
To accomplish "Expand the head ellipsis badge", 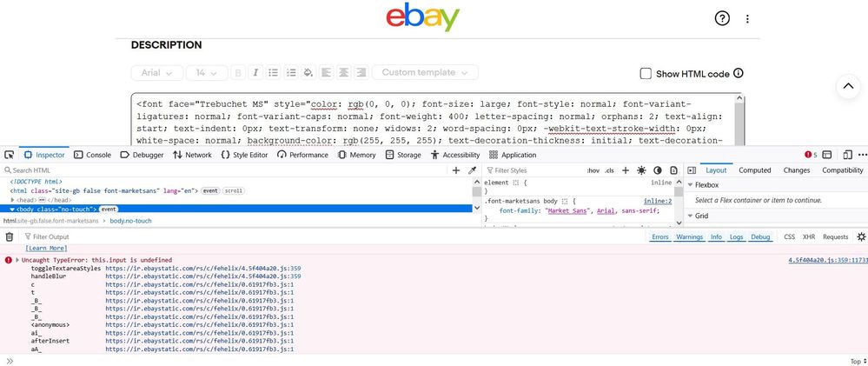I will (42, 200).
